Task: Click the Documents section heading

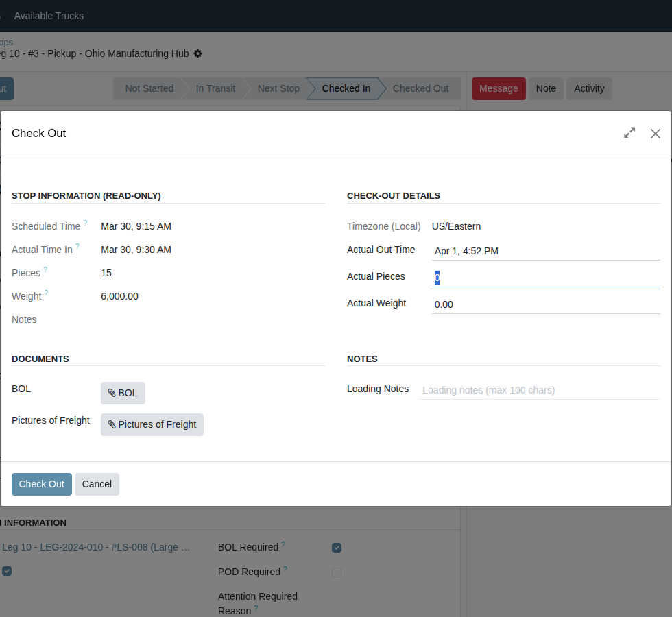Action: click(40, 359)
